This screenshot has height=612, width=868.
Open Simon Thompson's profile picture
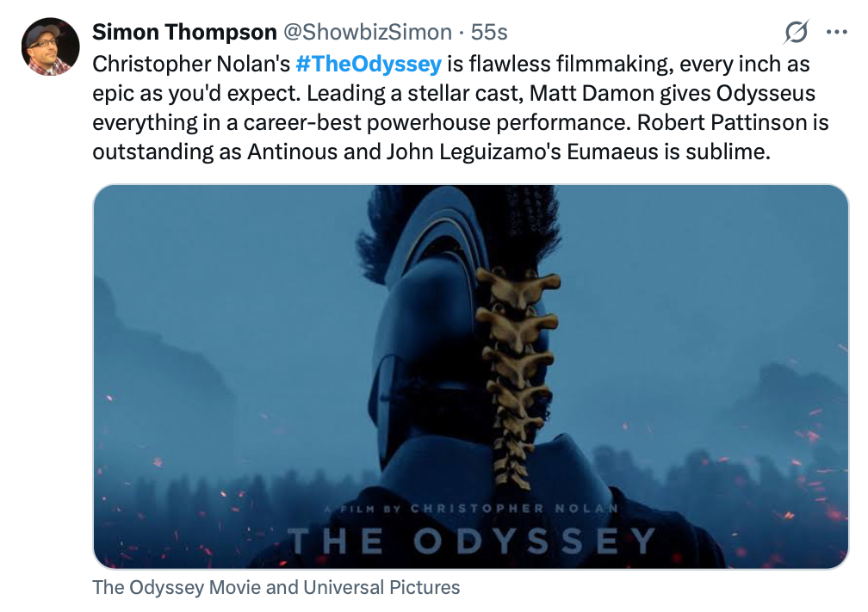50,47
